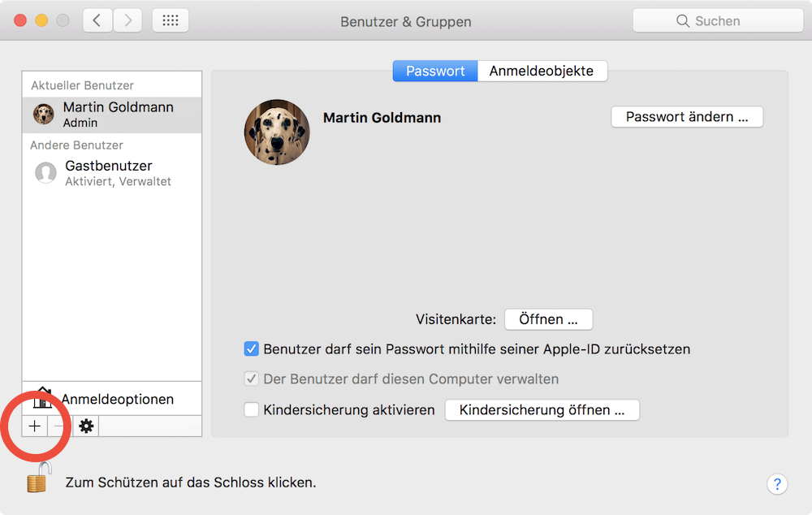The image size is (812, 515).
Task: Switch to the Passwort tab
Action: tap(435, 71)
